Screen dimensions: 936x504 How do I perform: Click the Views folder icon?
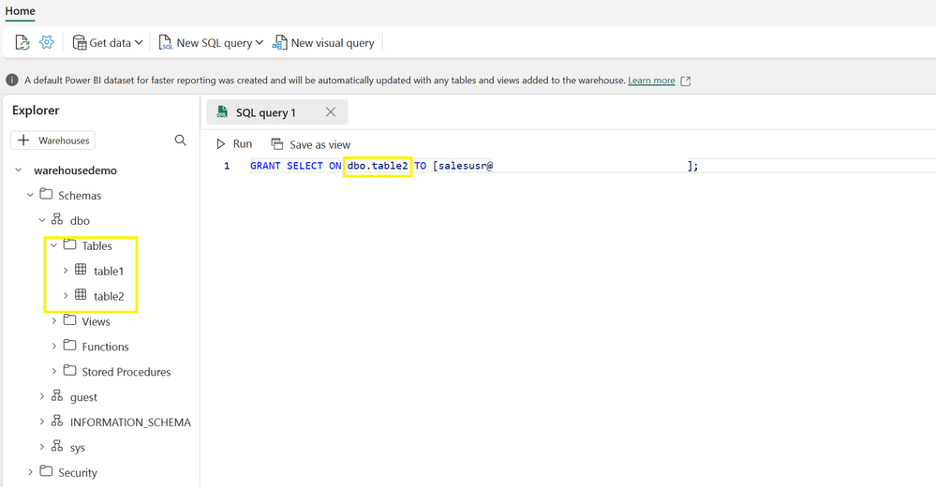(x=70, y=320)
